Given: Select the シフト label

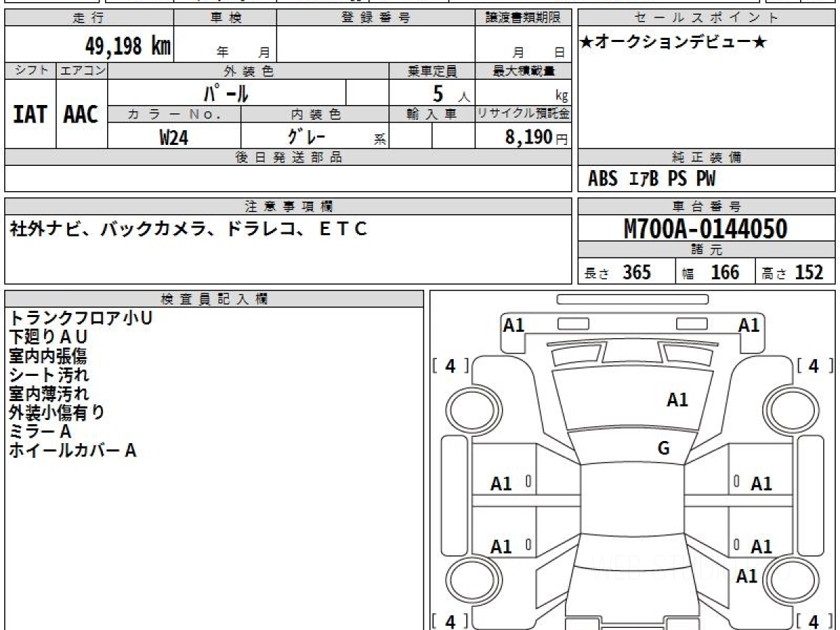Looking at the screenshot, I should click(30, 71).
